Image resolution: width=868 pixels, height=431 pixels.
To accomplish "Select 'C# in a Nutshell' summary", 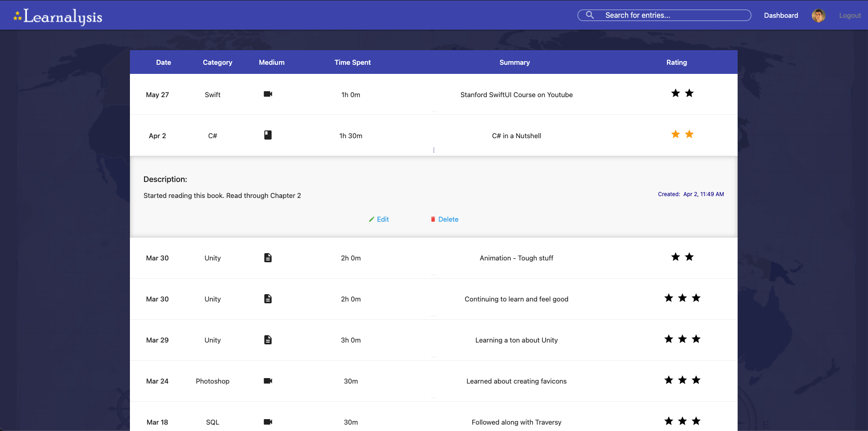I will [517, 136].
